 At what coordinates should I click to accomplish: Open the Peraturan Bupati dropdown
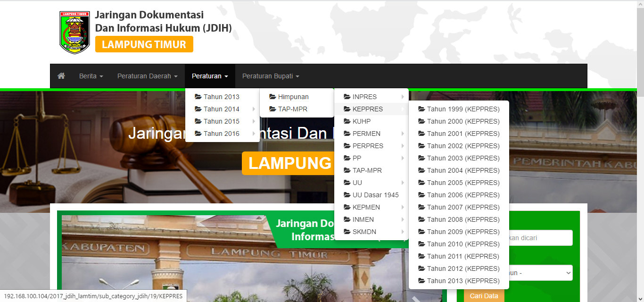click(x=271, y=76)
